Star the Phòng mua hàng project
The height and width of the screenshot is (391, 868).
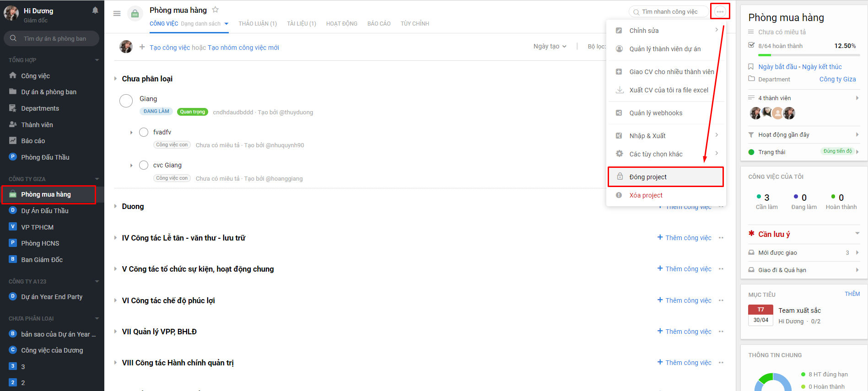[216, 10]
